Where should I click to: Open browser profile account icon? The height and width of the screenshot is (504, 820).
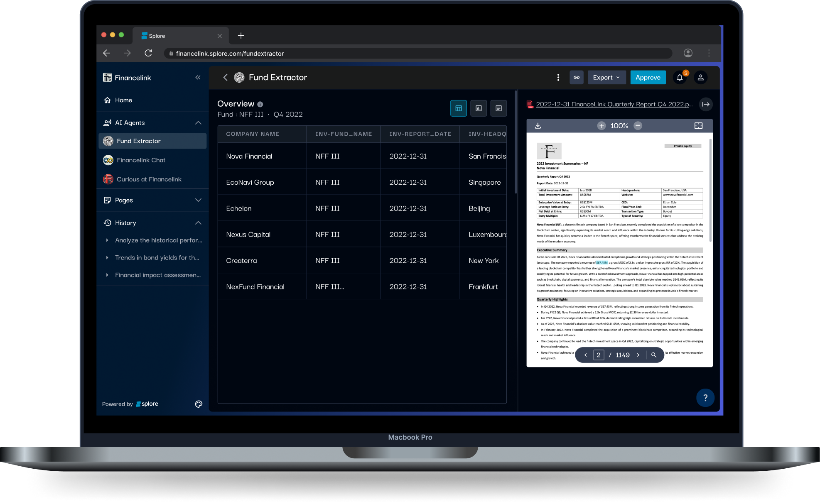pos(688,53)
